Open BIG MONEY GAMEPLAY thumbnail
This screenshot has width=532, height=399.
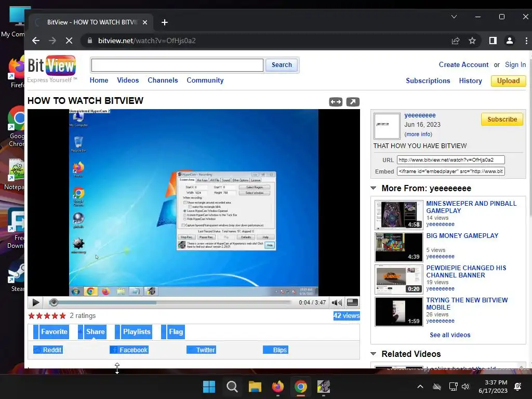tap(398, 247)
